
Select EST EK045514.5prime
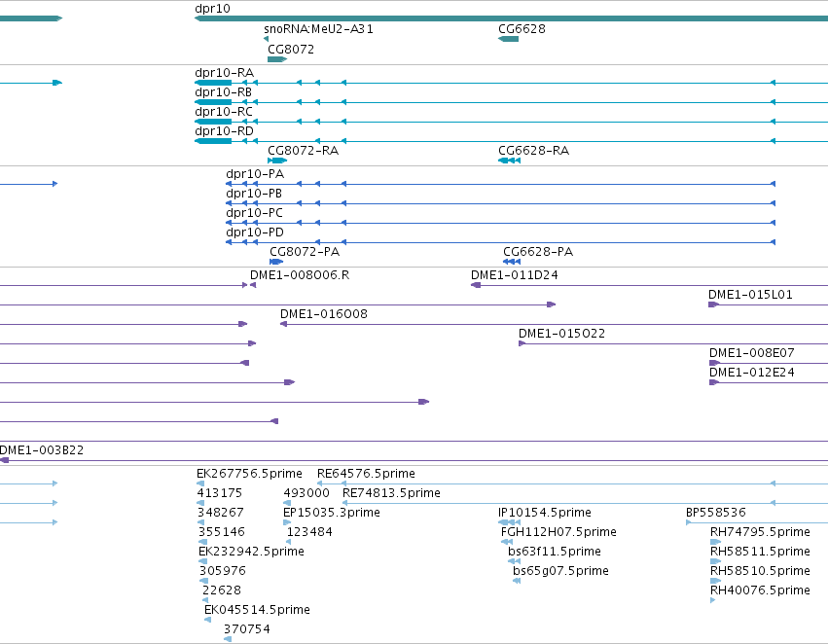click(x=257, y=610)
